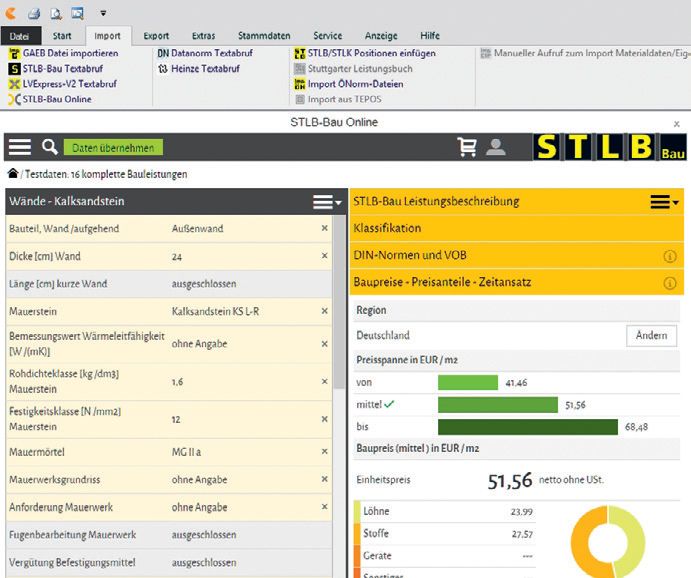This screenshot has width=691, height=578.
Task: Click GAEB Datei importieren
Action: (x=64, y=53)
